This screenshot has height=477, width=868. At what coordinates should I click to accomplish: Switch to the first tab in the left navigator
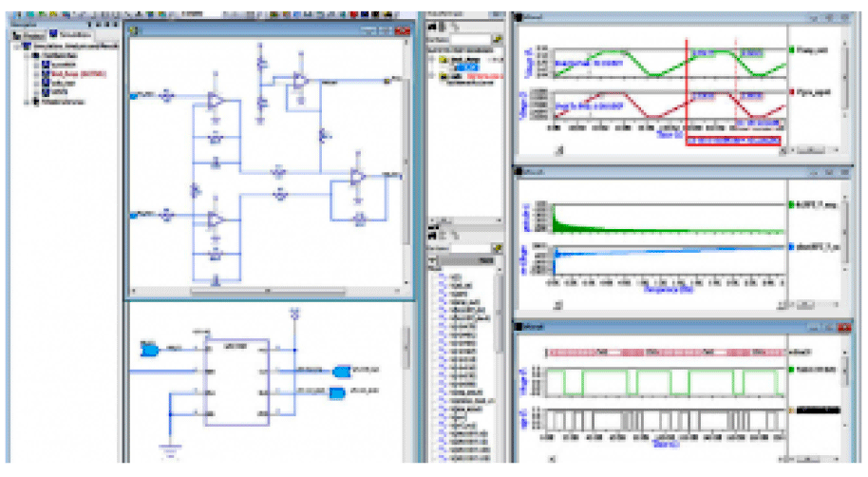(28, 35)
